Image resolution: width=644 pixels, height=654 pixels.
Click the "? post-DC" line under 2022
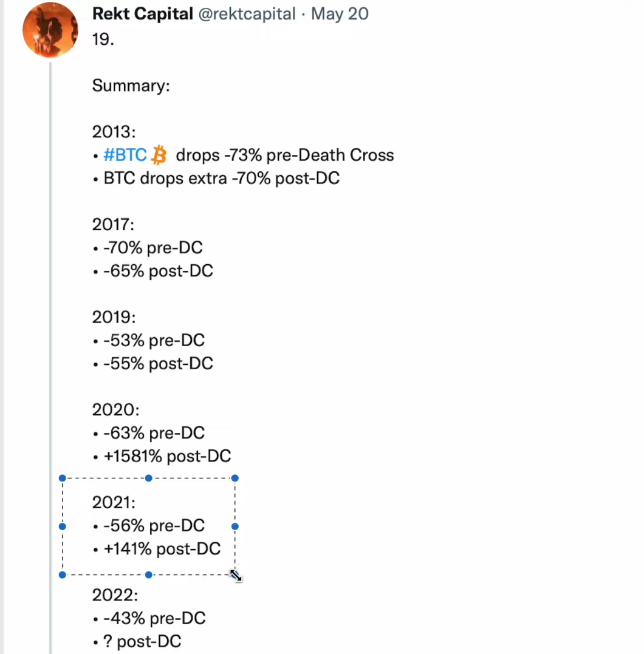[x=142, y=641]
